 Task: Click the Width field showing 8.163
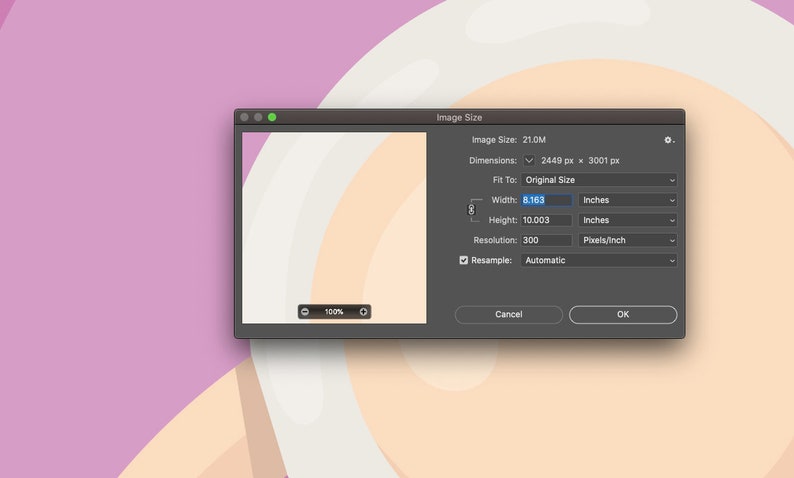[x=547, y=200]
